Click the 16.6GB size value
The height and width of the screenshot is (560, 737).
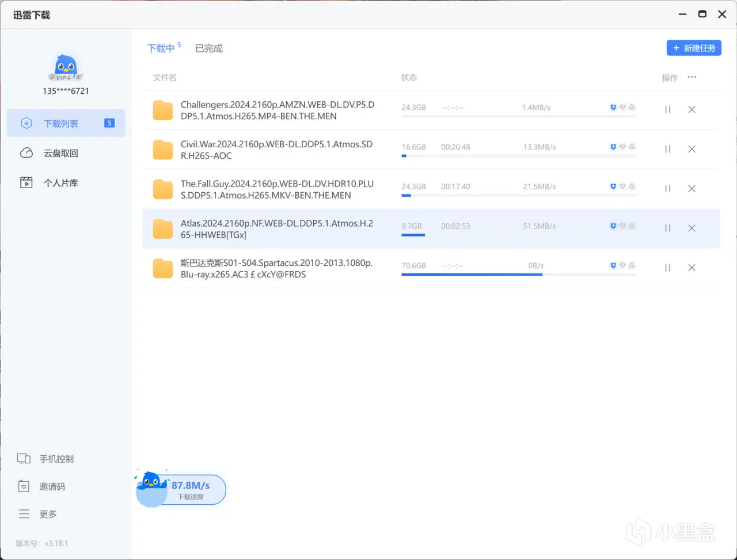(x=413, y=147)
